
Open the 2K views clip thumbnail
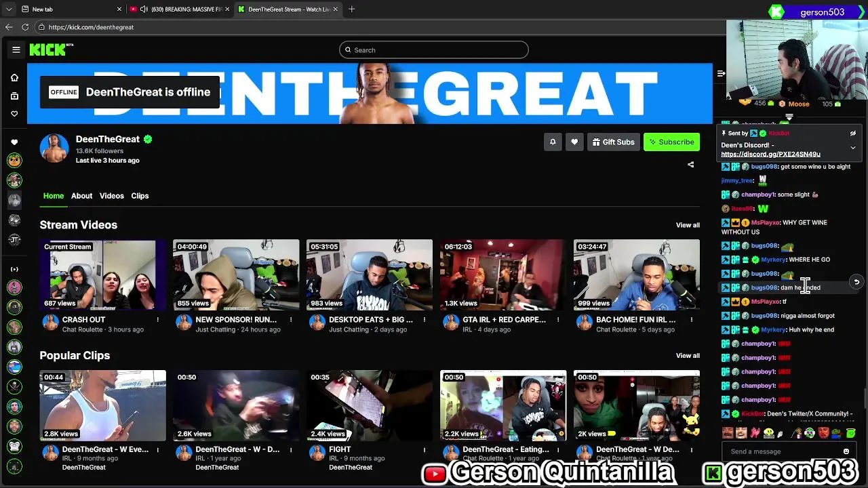click(637, 405)
